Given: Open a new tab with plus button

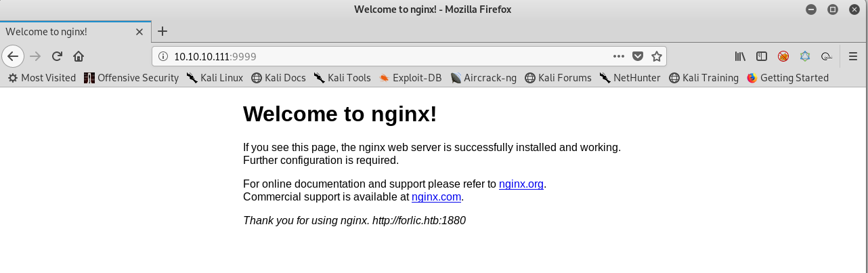Looking at the screenshot, I should point(162,31).
